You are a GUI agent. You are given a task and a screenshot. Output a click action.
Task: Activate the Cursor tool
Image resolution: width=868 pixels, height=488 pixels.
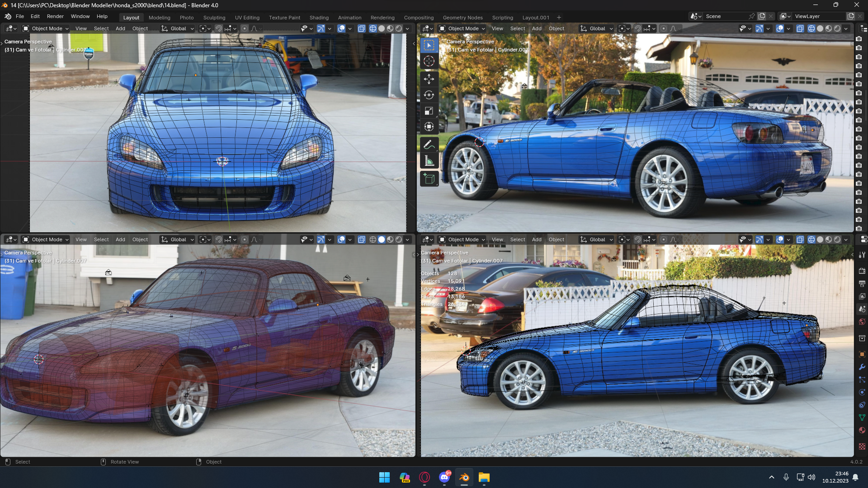point(429,61)
